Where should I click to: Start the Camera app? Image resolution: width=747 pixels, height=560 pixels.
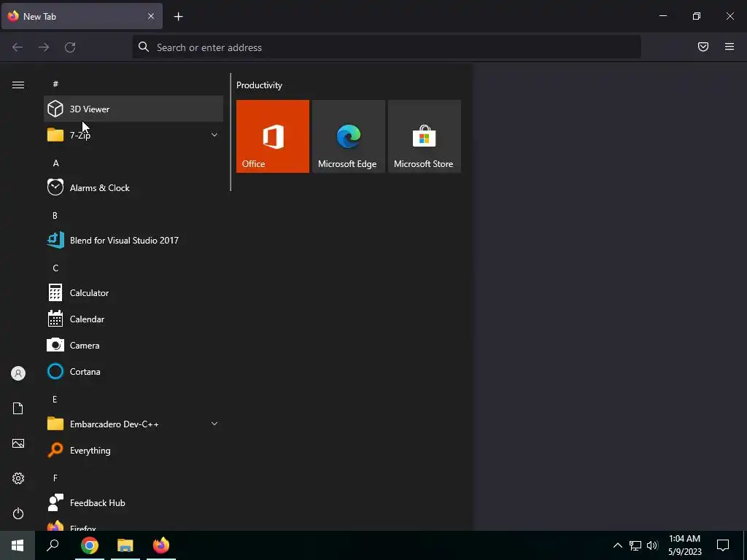[133, 345]
